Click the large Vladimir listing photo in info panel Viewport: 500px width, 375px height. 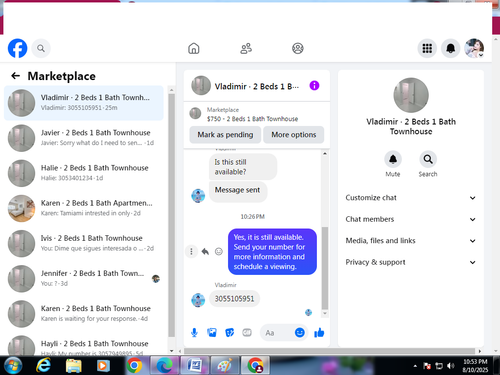pos(411,95)
